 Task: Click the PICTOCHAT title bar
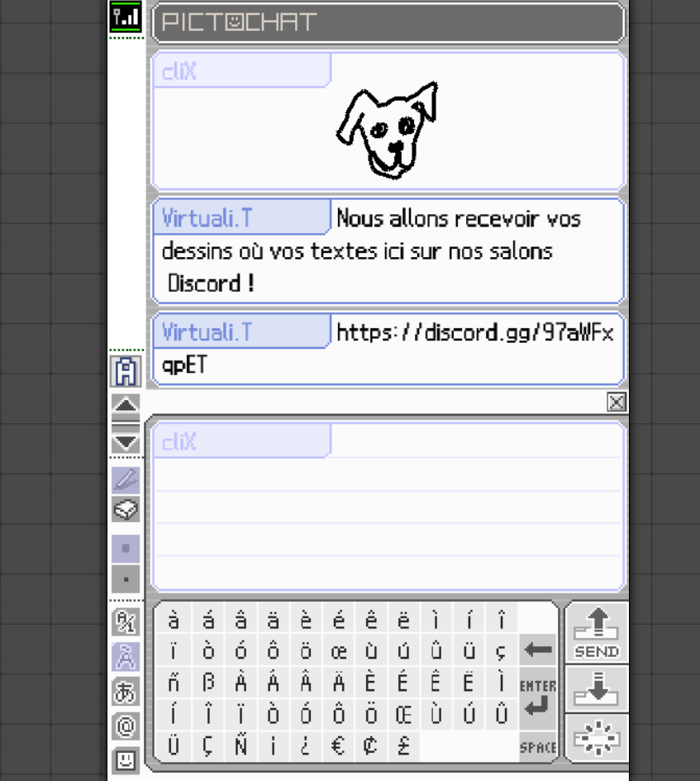click(388, 22)
